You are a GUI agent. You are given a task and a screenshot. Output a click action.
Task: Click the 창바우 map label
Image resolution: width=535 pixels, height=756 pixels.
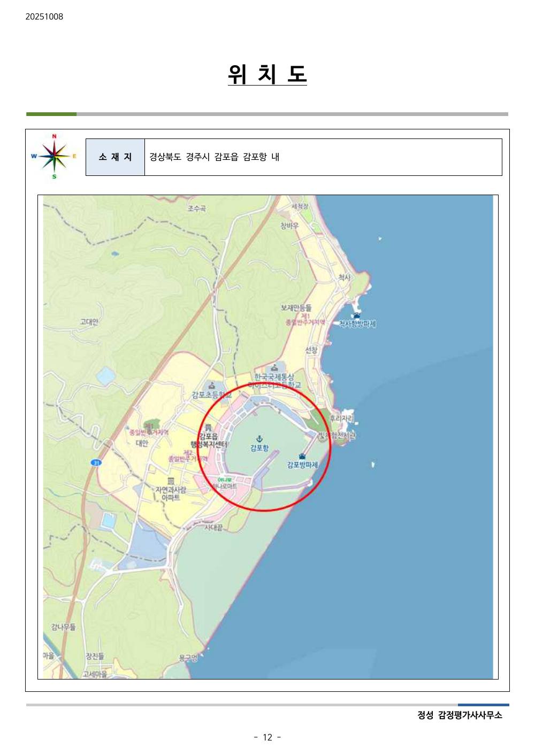click(290, 226)
